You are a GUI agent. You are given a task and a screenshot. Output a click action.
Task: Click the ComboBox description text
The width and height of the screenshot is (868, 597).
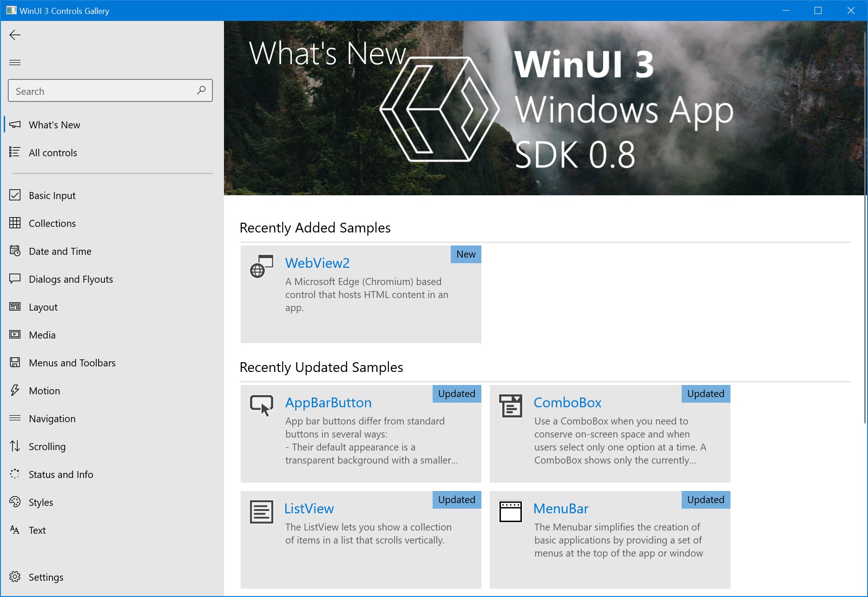tap(620, 441)
